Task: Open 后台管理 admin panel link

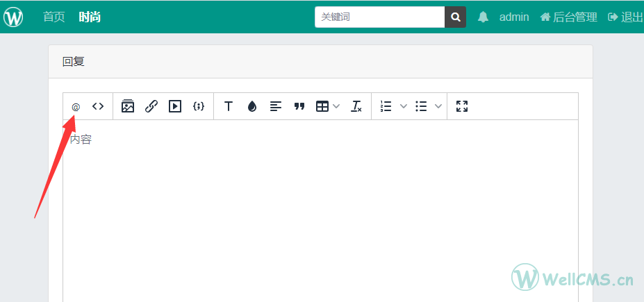Action: [x=569, y=17]
